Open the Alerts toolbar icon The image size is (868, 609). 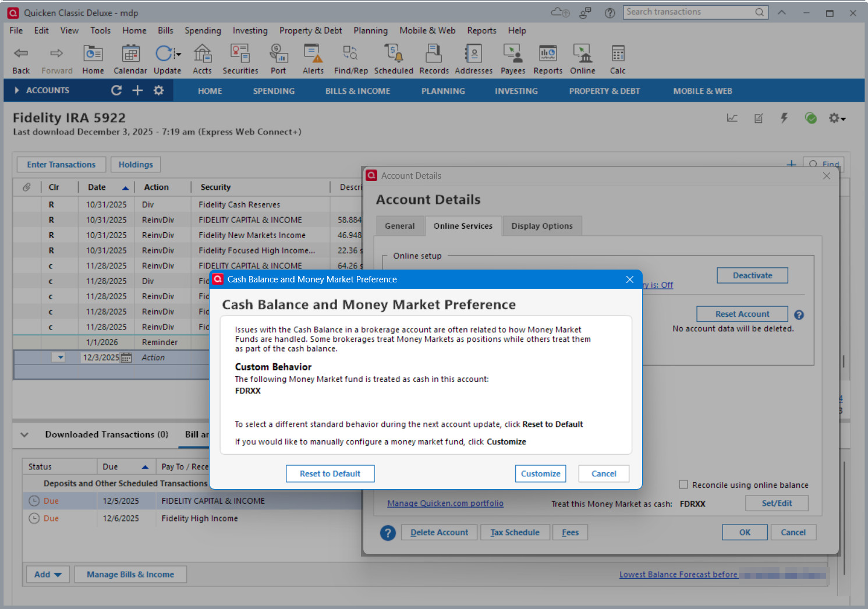313,54
